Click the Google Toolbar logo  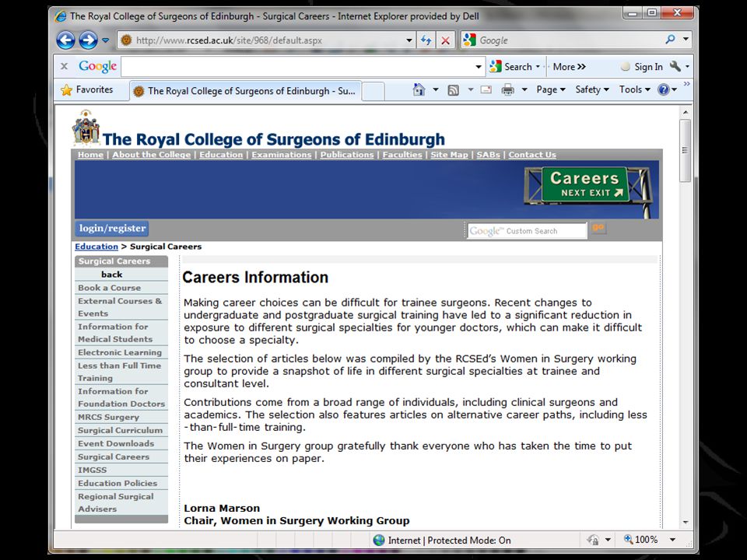[98, 66]
